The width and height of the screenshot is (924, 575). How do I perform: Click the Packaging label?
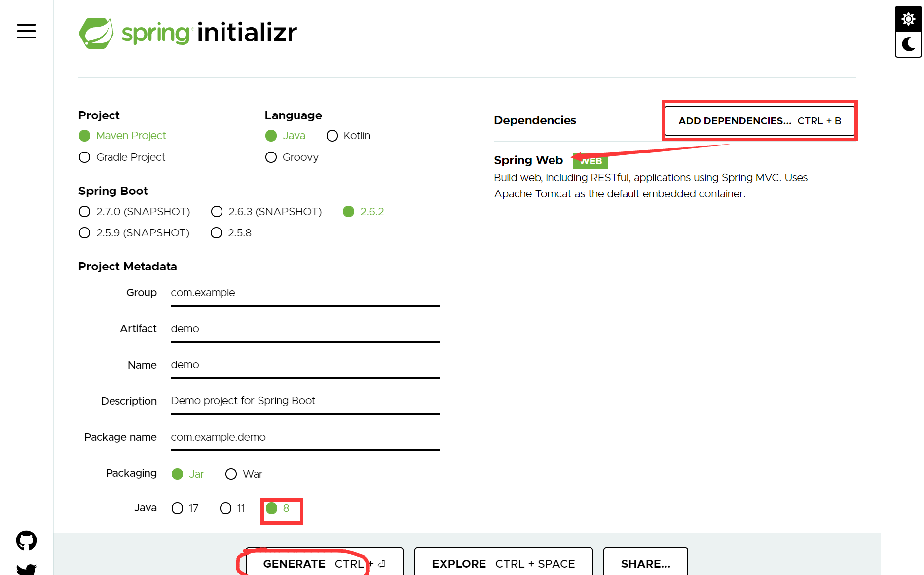(x=131, y=473)
